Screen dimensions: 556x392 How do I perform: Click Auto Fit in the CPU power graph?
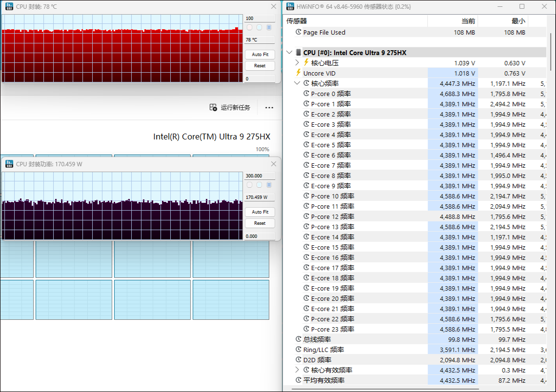(x=260, y=212)
